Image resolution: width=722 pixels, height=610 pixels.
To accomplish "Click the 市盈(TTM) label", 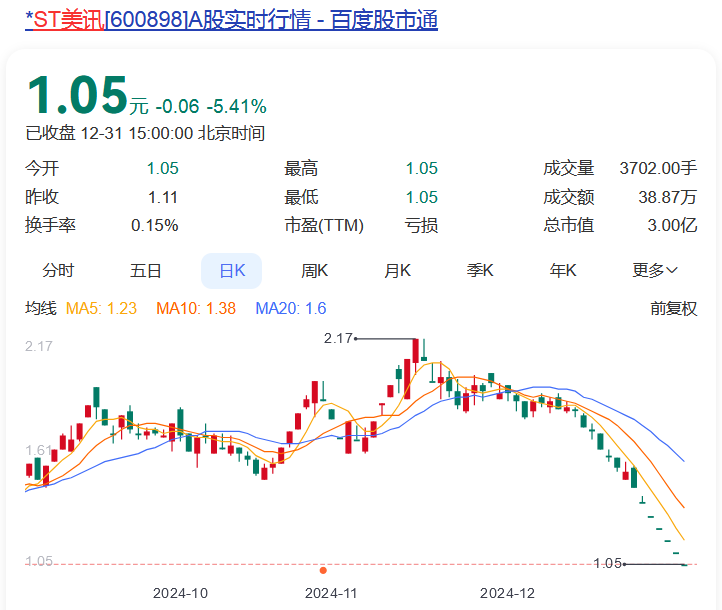I will [324, 226].
